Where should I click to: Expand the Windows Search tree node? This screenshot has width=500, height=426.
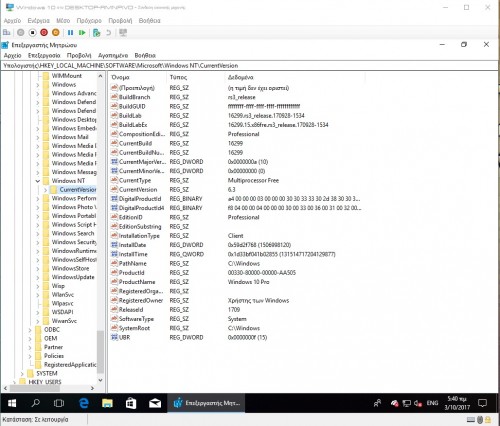point(37,234)
